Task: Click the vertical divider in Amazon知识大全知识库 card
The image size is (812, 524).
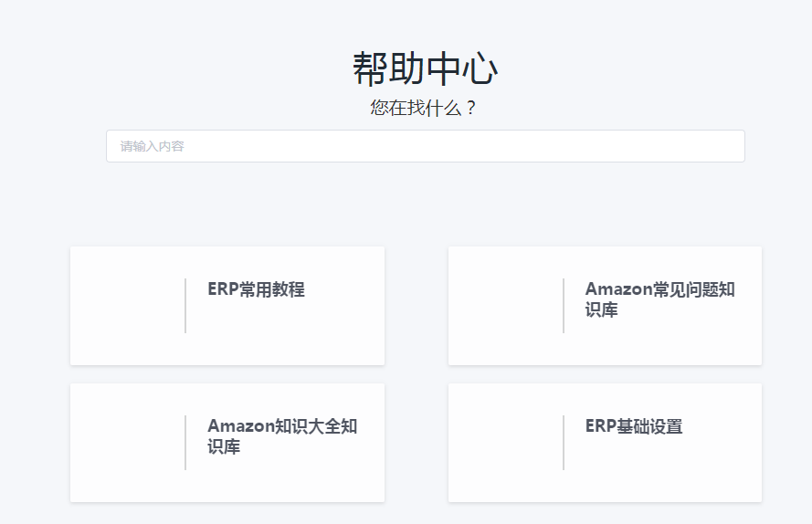Action: tap(185, 443)
